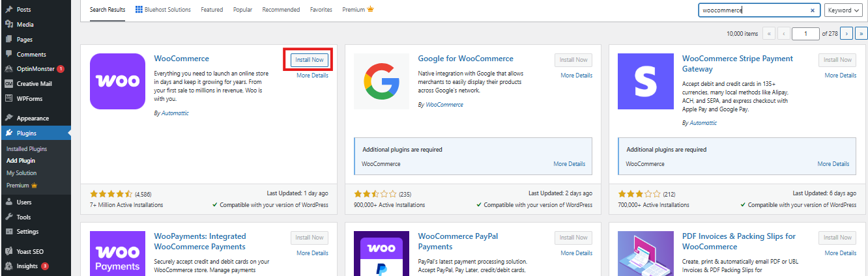Go to Pages in sidebar
Screen dimensions: 868x276
coord(25,40)
